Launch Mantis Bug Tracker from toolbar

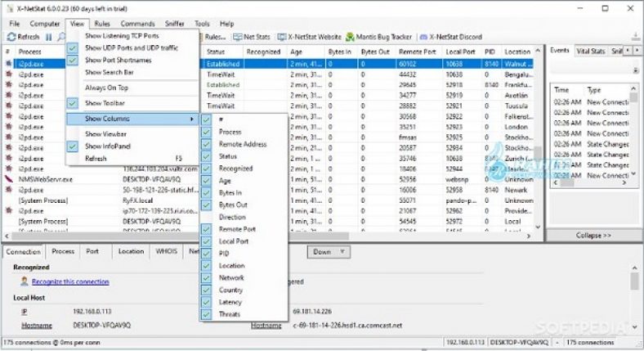pos(378,37)
